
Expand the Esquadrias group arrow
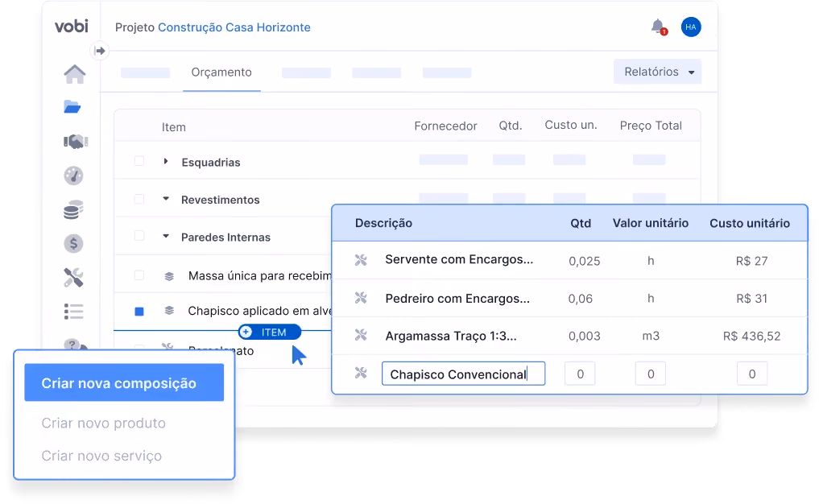(x=166, y=161)
